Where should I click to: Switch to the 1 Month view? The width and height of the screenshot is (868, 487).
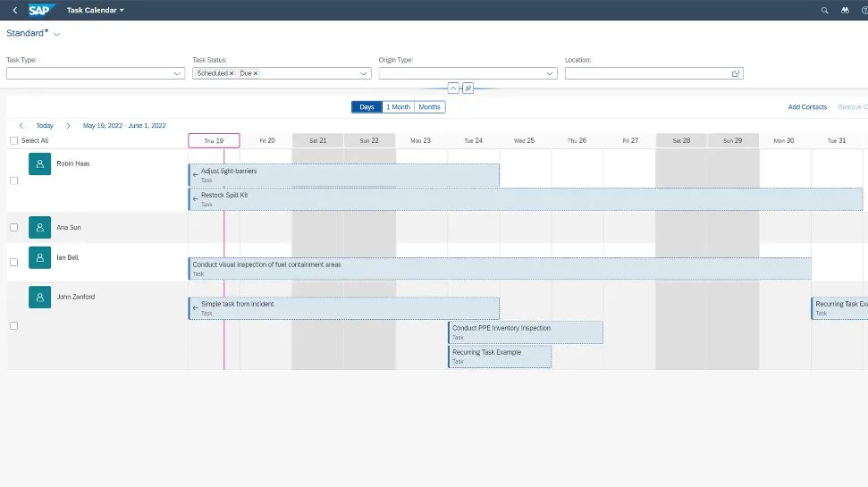coord(398,107)
